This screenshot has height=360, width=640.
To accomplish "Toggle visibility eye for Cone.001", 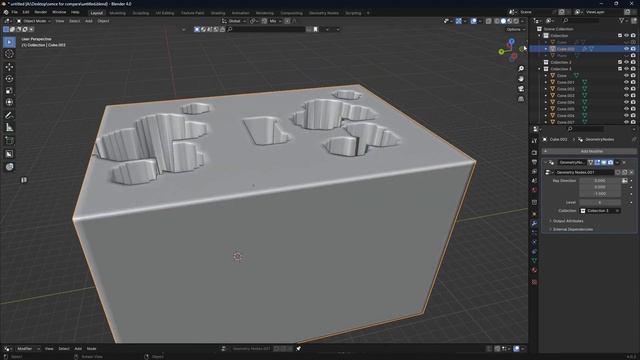I will point(627,82).
